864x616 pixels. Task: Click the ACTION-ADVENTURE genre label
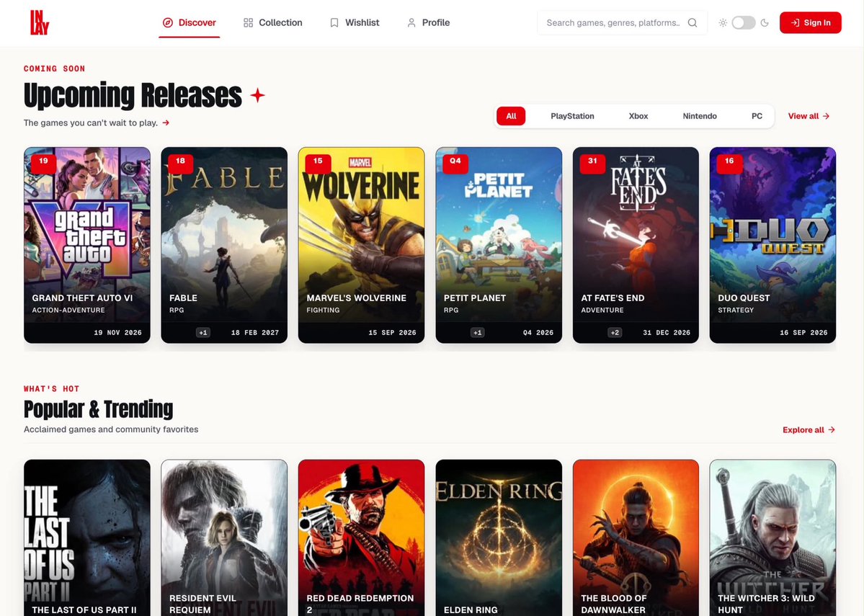point(68,311)
